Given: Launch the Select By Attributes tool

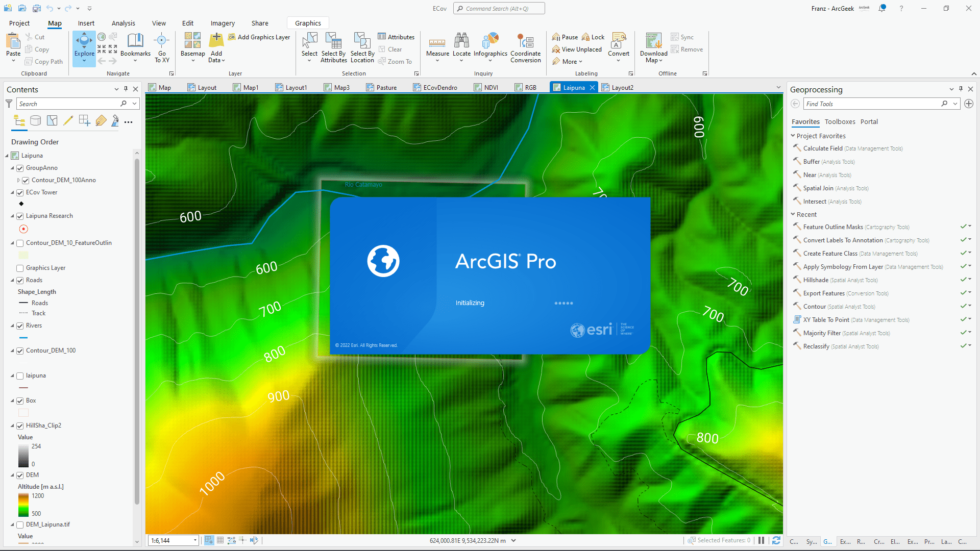Looking at the screenshot, I should pos(334,48).
